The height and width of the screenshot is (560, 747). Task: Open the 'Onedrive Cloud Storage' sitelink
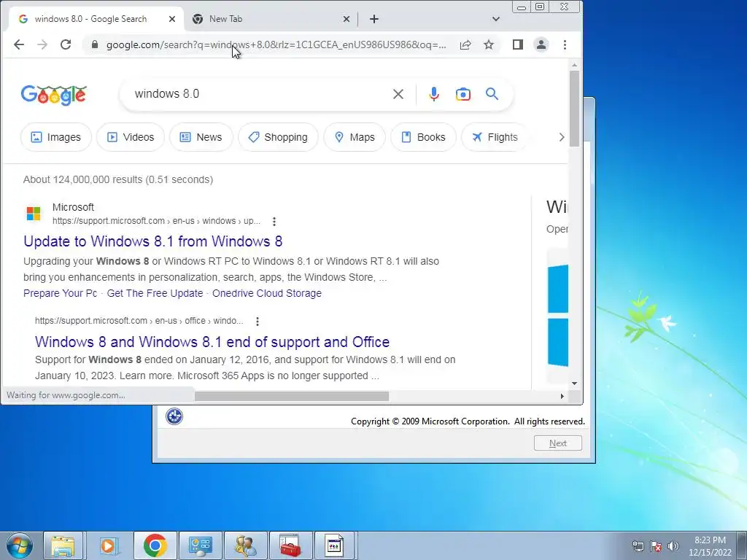[x=267, y=293]
